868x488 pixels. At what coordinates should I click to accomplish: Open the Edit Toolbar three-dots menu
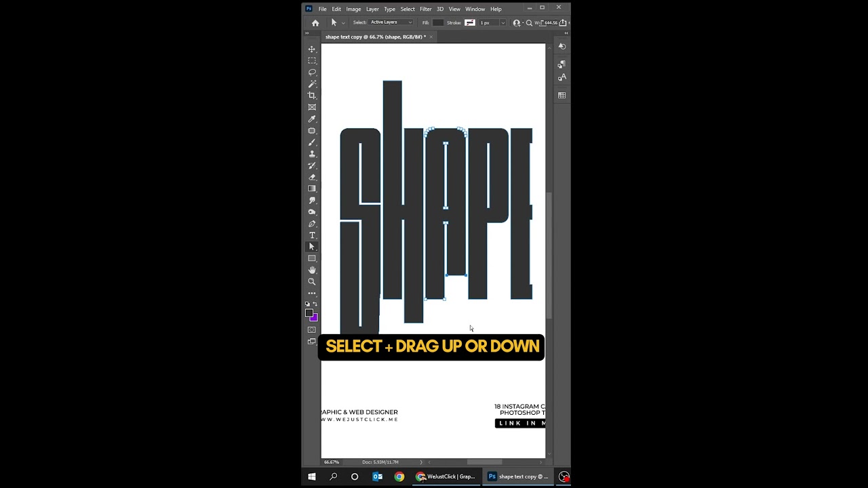[312, 293]
